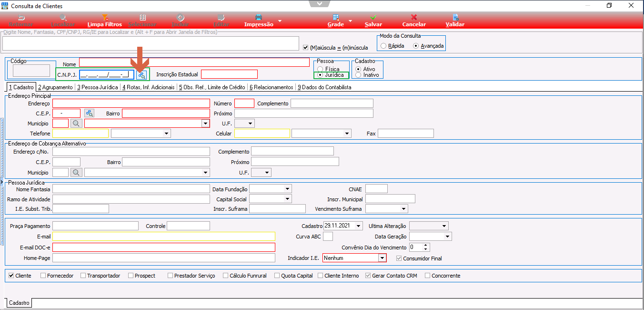Click the C.E.P. lookup icon in Endereço Principal
Screen dimensions: 644x310
90,113
